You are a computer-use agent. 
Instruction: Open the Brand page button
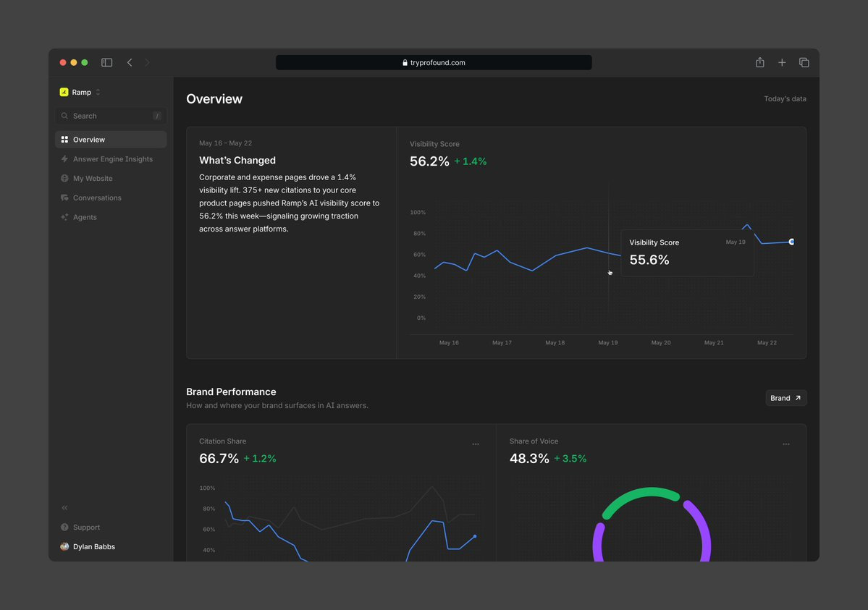[785, 398]
